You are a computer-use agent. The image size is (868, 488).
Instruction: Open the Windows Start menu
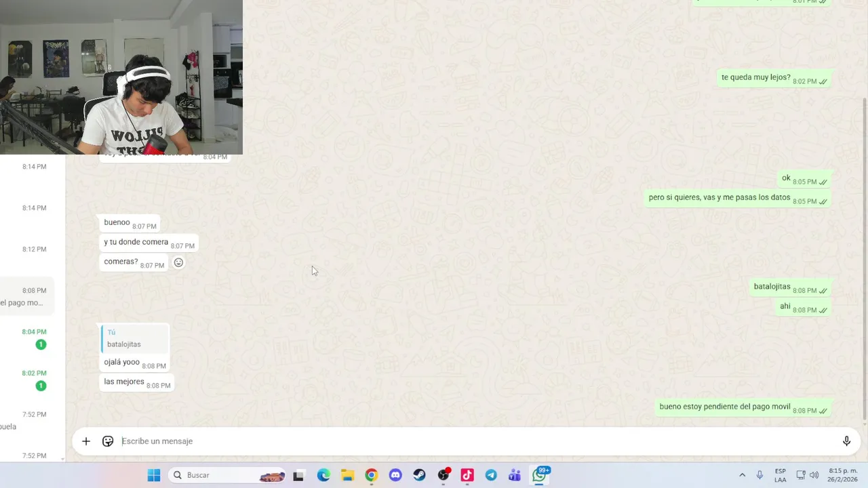[154, 475]
